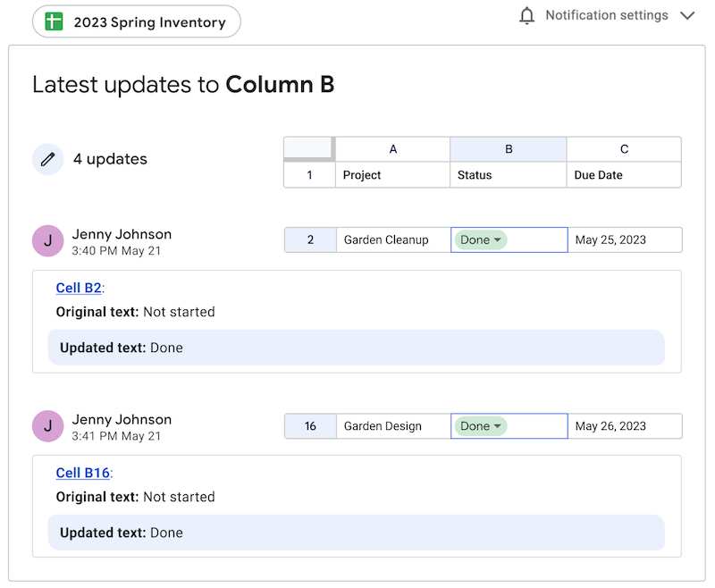
Task: Click the 'May 26, 2023' date cell
Action: (x=625, y=425)
